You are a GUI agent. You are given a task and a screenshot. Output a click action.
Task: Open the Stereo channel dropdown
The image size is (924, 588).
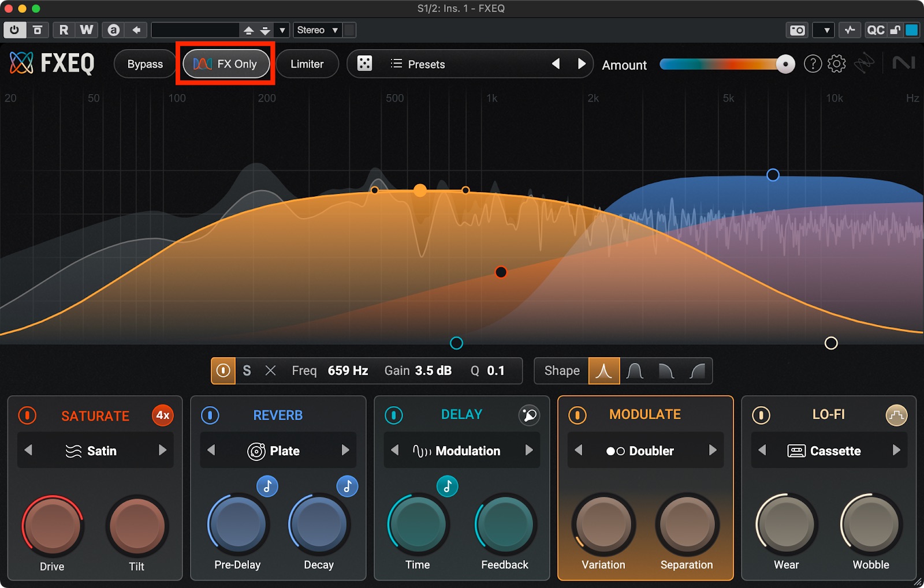(317, 30)
